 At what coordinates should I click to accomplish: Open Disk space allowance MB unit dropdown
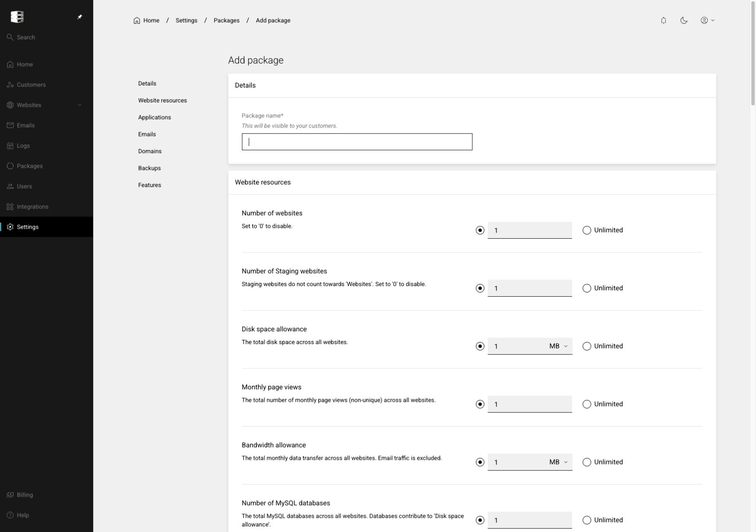tap(559, 346)
